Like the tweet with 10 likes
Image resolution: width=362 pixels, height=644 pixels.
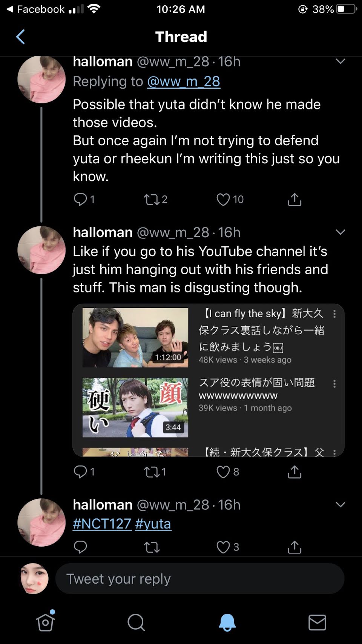click(x=223, y=199)
